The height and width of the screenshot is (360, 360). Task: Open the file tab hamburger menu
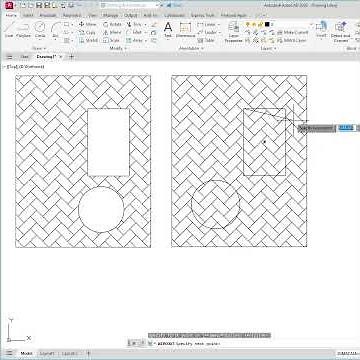click(x=9, y=57)
